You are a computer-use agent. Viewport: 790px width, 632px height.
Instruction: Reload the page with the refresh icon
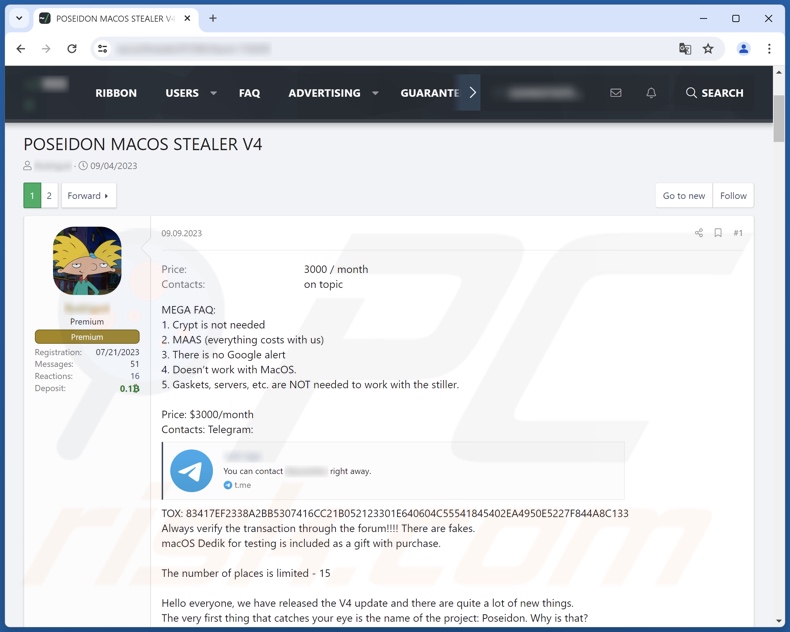click(x=72, y=49)
